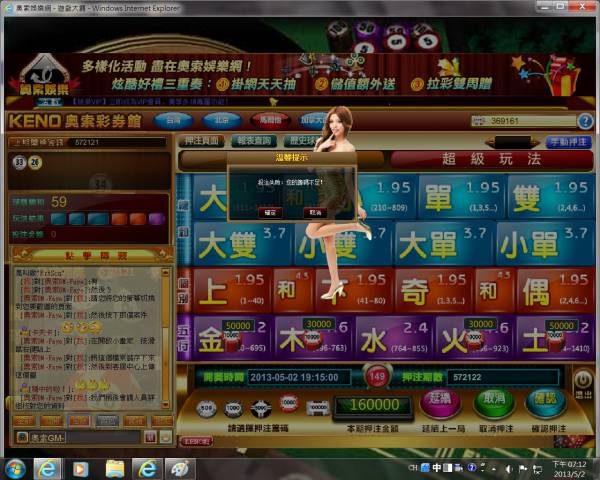
Task: Select the red 10000 betting chip
Action: [x=289, y=403]
